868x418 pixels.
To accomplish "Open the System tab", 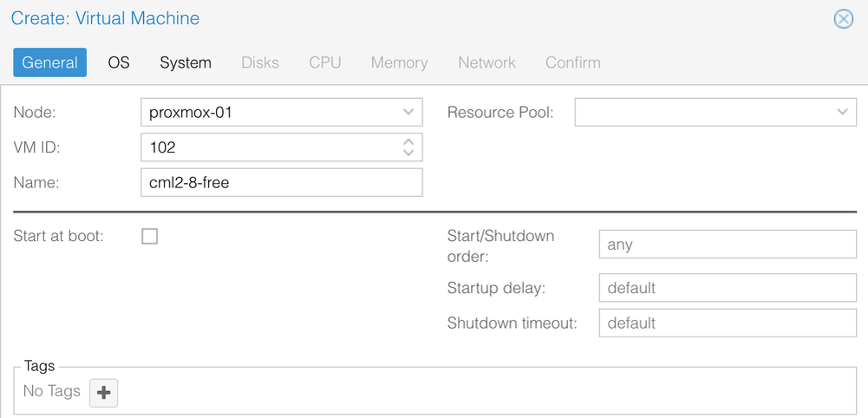I will pos(186,62).
